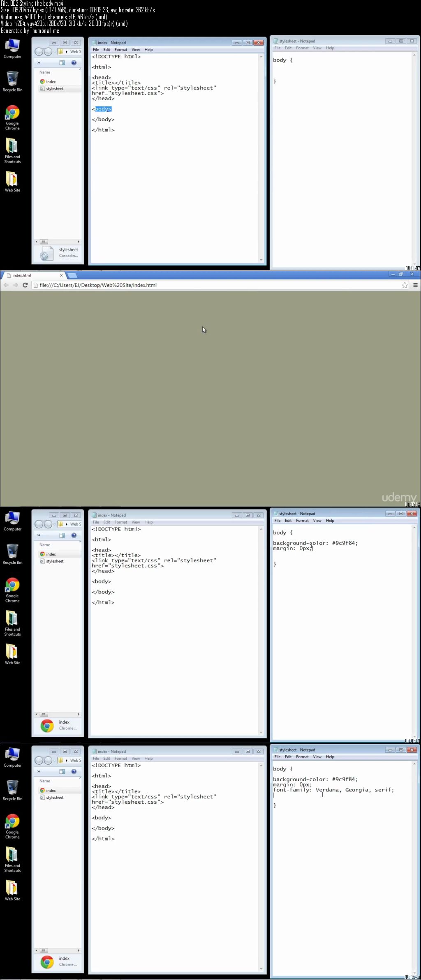This screenshot has width=421, height=980.
Task: Reload the index.html page in Chrome
Action: tap(25, 285)
